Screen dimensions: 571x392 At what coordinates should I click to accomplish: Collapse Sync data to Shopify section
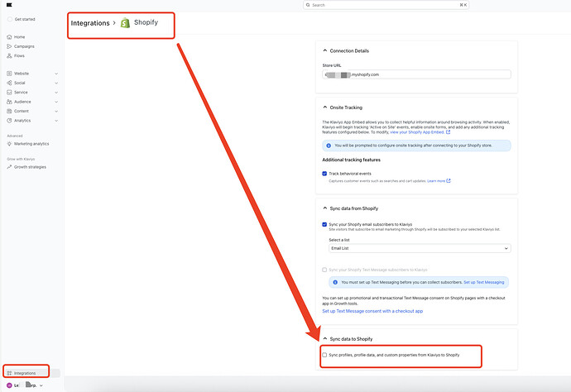pyautogui.click(x=325, y=338)
